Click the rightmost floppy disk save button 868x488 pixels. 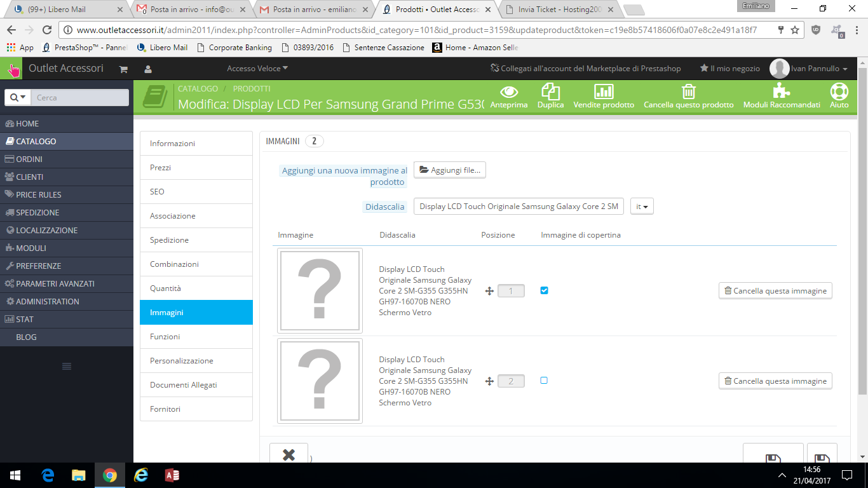tap(822, 453)
